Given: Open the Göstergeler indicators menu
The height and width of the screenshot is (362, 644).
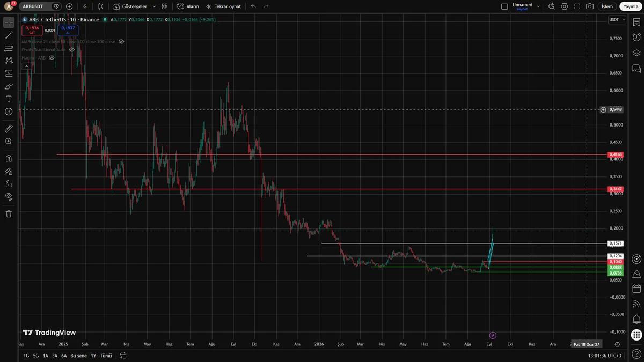Looking at the screenshot, I should click(130, 6).
